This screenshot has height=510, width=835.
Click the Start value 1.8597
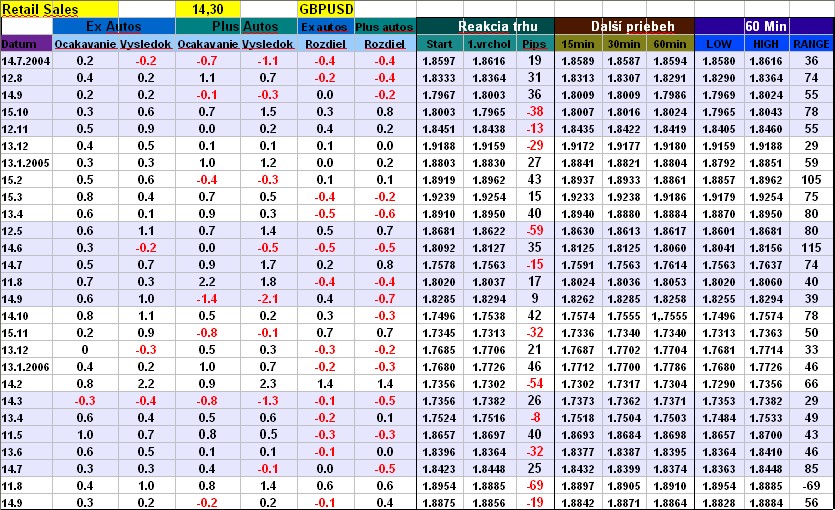439,61
